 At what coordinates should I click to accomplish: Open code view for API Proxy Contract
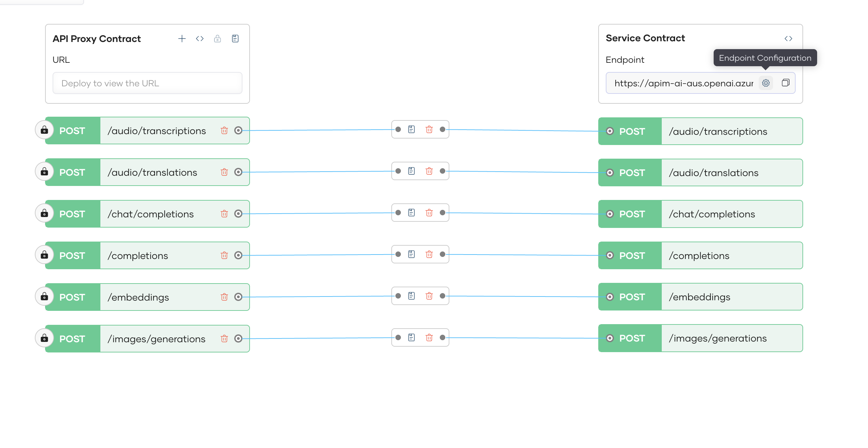(199, 39)
